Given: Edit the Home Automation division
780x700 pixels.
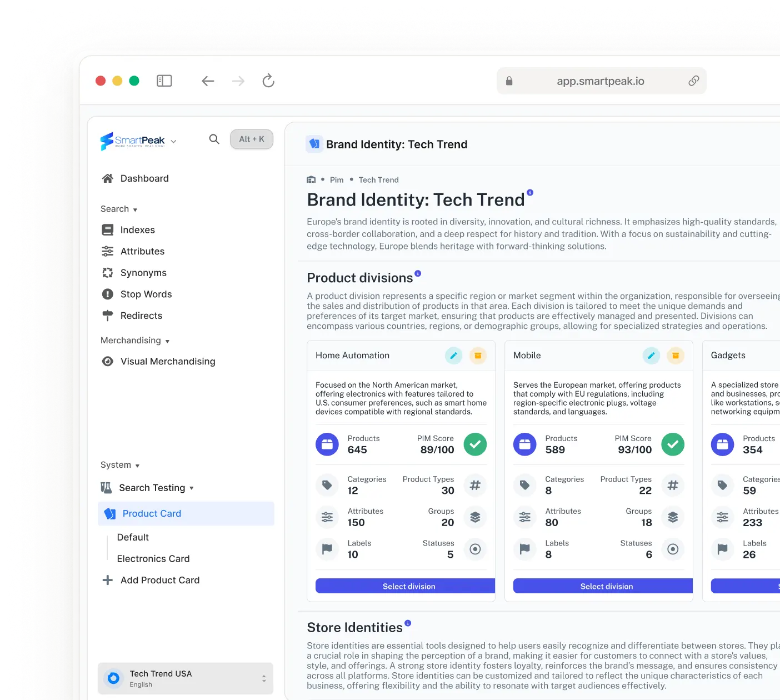Looking at the screenshot, I should pos(453,356).
